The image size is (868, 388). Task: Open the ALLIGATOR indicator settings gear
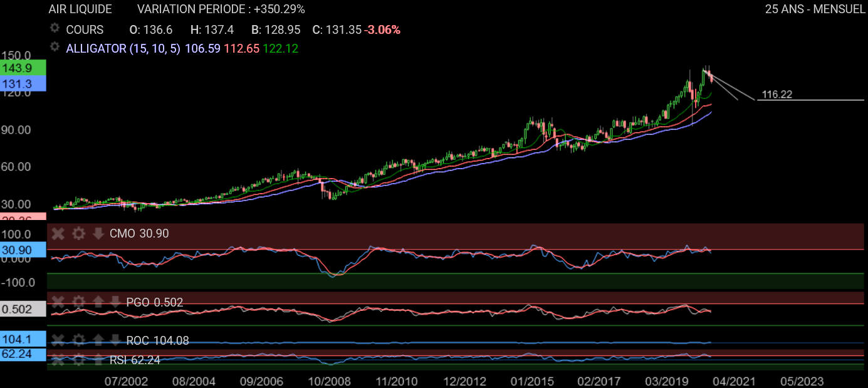click(x=55, y=48)
